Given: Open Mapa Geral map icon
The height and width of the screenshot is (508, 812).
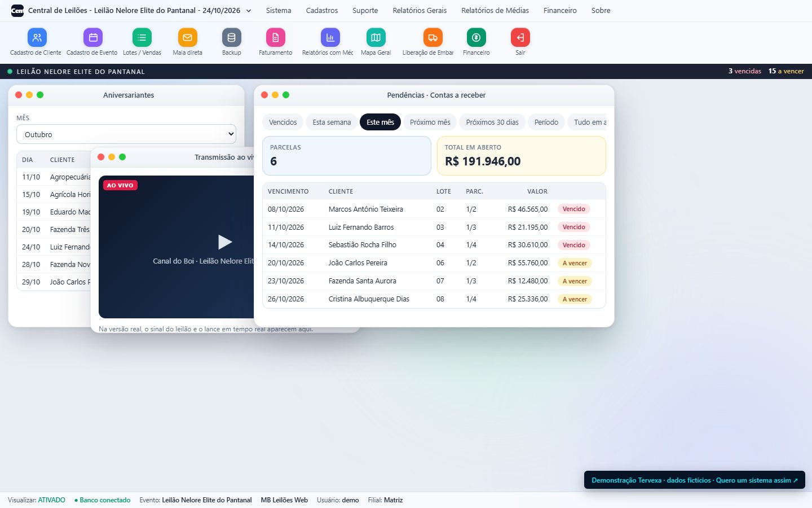Looking at the screenshot, I should click(376, 38).
